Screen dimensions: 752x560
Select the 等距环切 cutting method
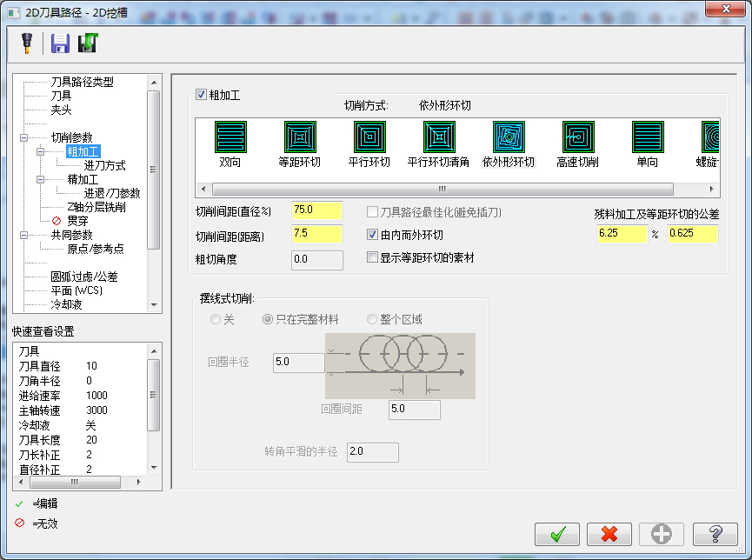299,137
